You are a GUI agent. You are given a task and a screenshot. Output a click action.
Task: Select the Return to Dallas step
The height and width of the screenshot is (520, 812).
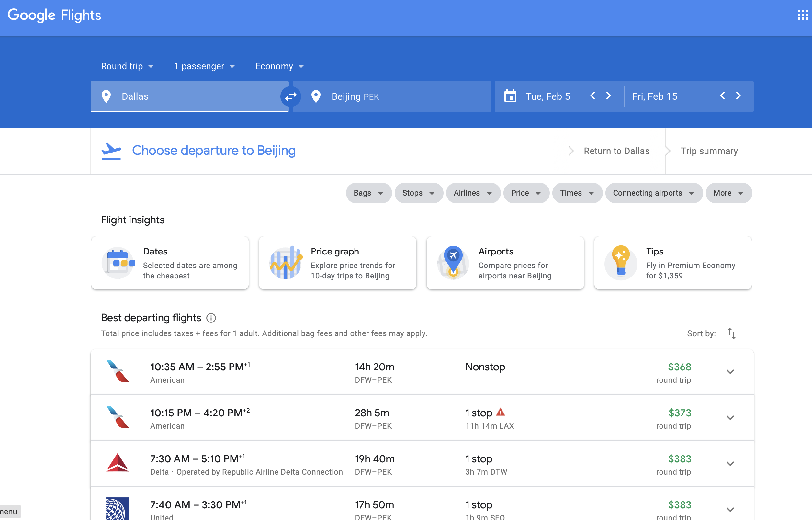tap(616, 151)
